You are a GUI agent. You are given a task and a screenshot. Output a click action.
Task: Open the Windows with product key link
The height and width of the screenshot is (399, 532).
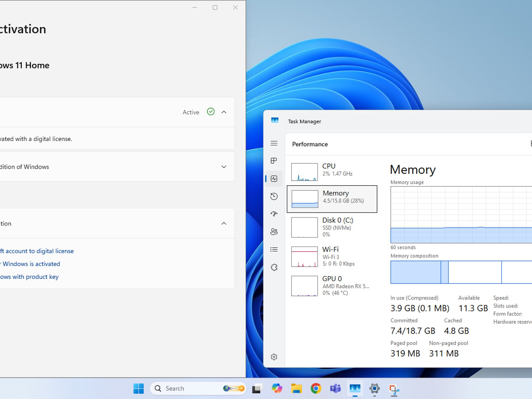coord(29,277)
